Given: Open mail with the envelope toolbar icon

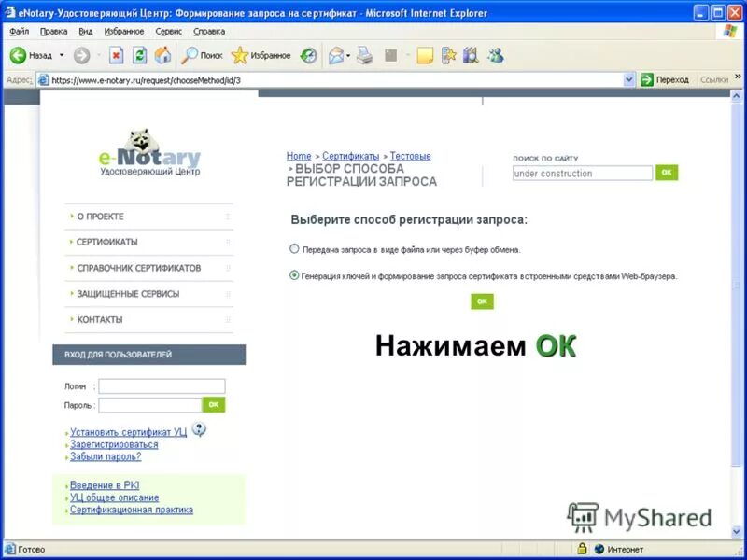Looking at the screenshot, I should (334, 56).
